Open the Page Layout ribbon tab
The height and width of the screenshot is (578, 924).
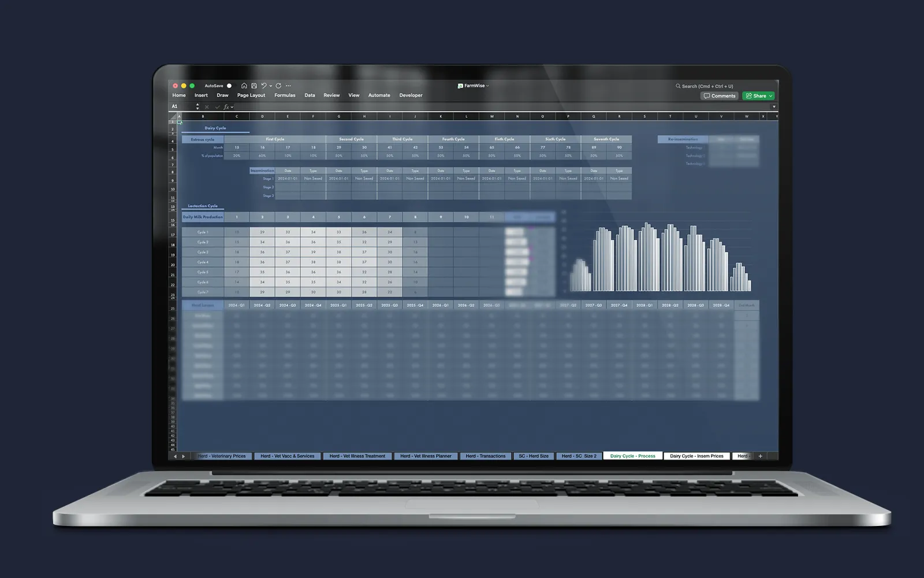click(251, 95)
